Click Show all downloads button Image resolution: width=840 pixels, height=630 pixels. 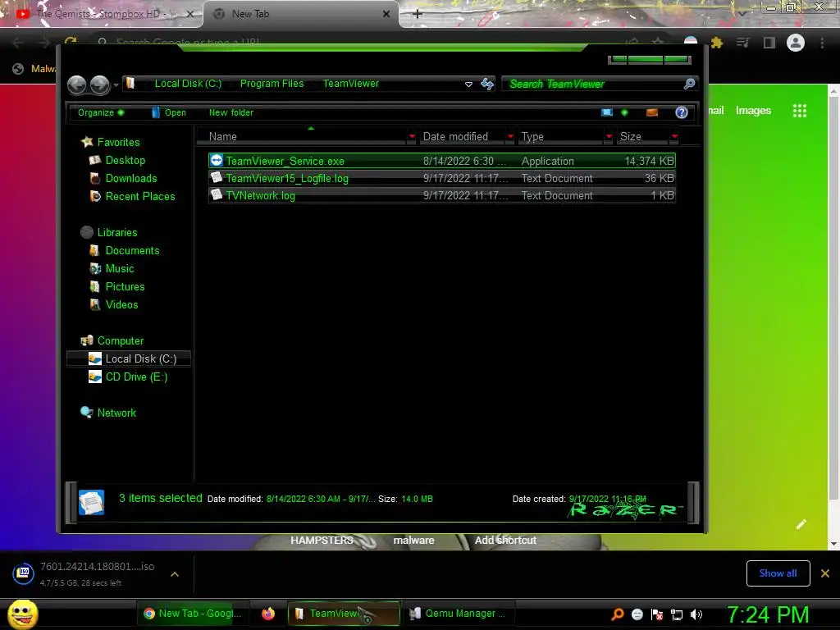tap(778, 573)
